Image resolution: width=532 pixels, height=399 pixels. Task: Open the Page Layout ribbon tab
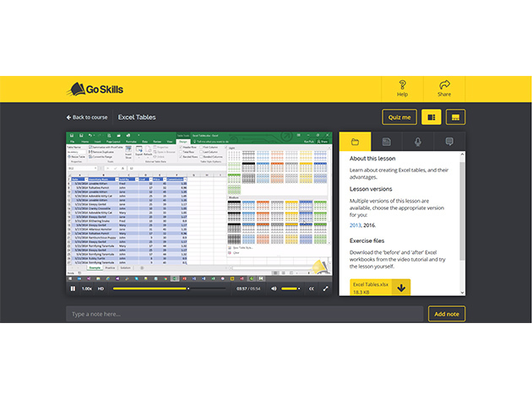[113, 142]
